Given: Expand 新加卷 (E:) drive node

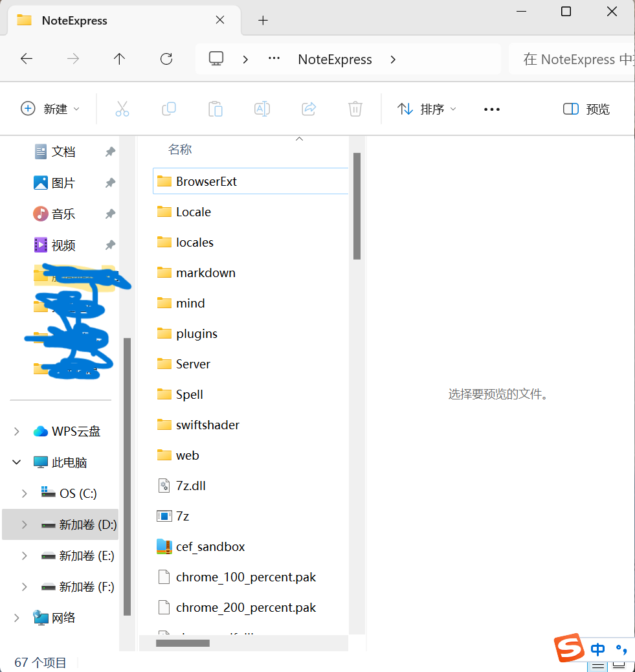Looking at the screenshot, I should (x=25, y=556).
